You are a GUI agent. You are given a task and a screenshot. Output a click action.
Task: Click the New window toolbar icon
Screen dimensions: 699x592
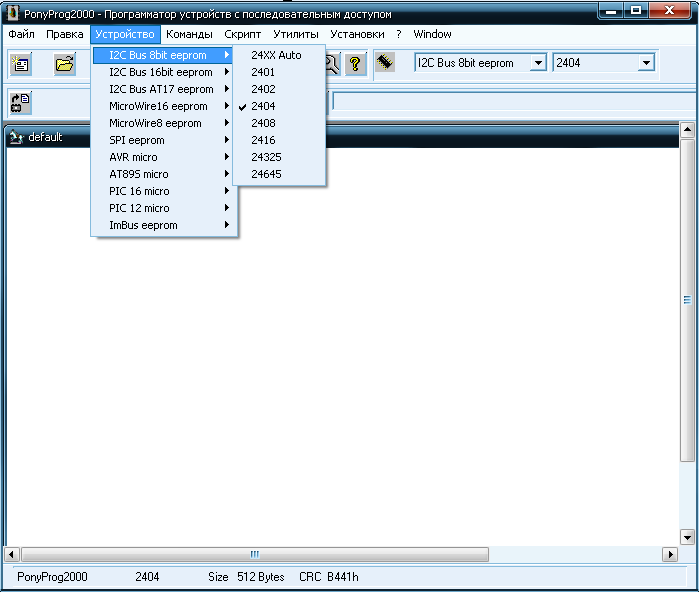click(21, 65)
